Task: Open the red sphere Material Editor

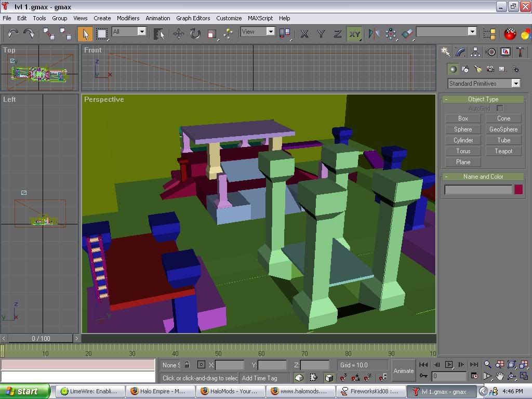Action: click(510, 34)
